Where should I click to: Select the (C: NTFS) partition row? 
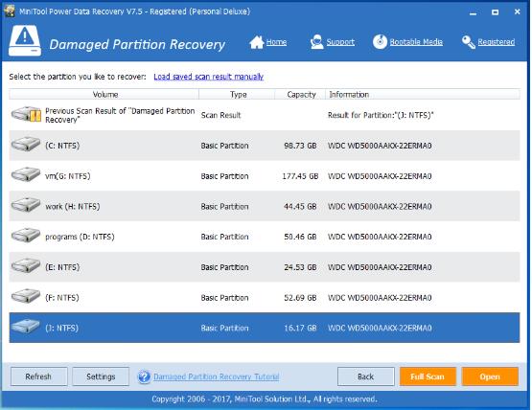265,146
